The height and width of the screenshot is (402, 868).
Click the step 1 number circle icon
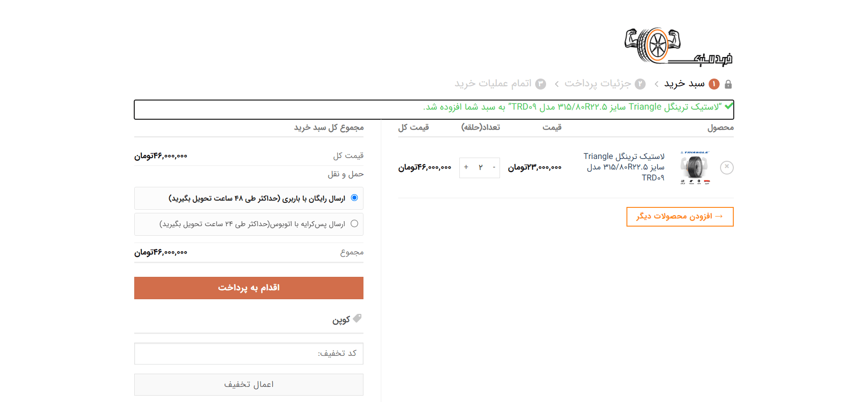714,84
